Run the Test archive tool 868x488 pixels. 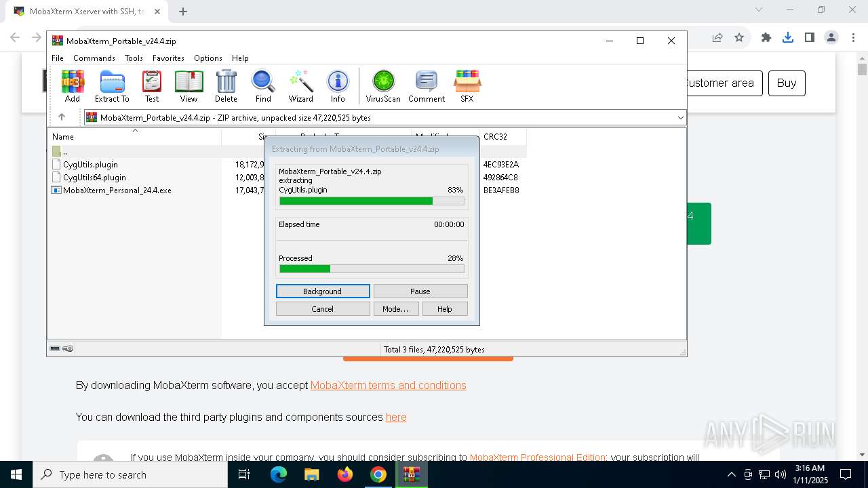click(x=152, y=86)
